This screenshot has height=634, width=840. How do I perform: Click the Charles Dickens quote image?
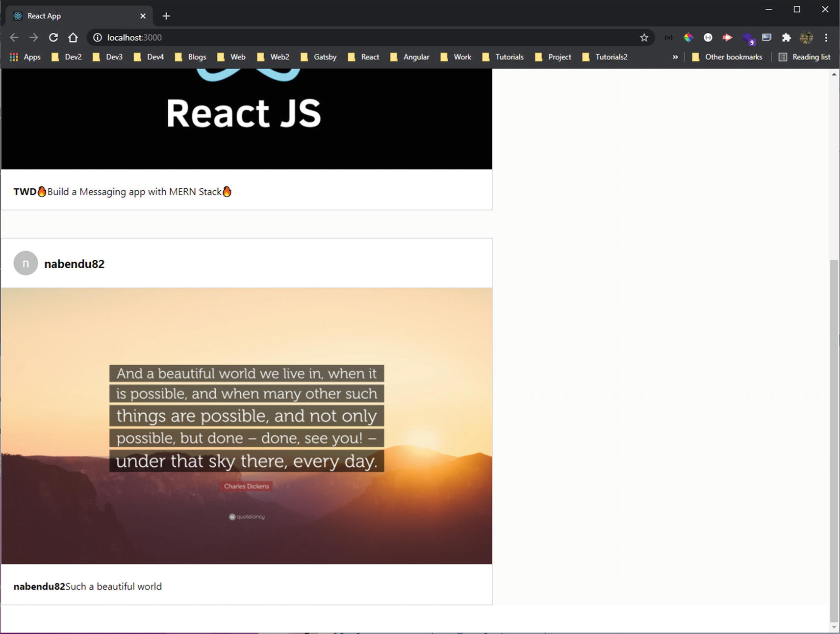click(x=246, y=426)
